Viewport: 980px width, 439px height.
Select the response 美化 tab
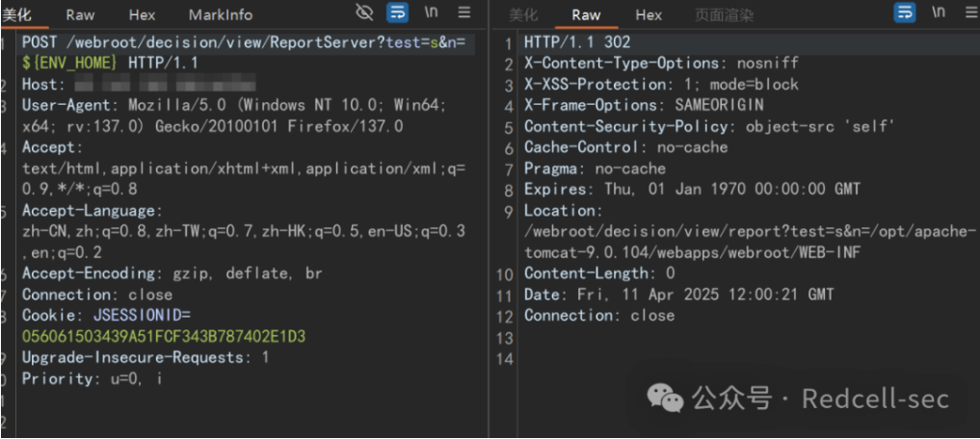524,14
